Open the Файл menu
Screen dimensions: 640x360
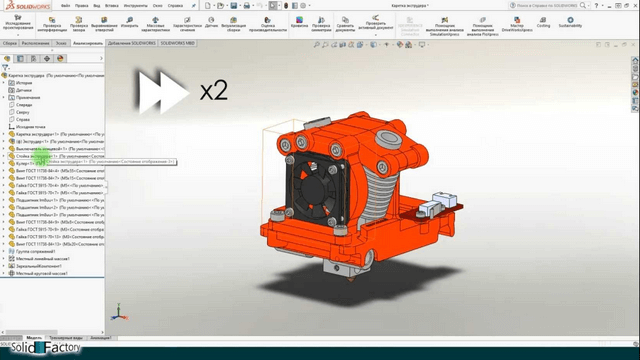[65, 6]
